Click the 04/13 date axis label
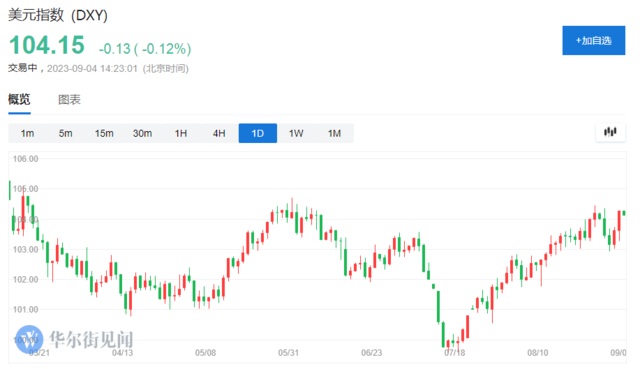The image size is (640, 369). pos(122,353)
